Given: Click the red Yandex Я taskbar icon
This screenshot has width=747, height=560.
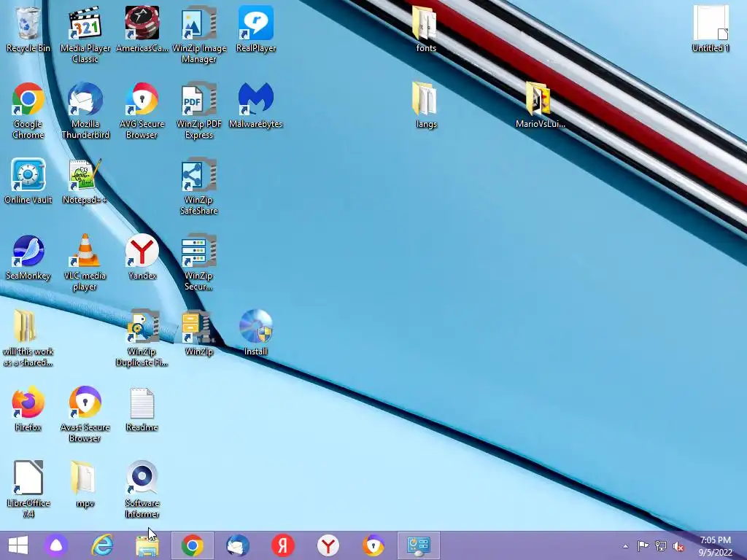Looking at the screenshot, I should pos(283,545).
